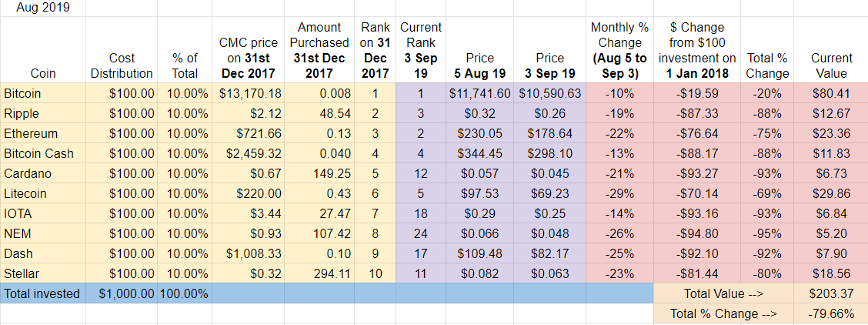Click the 'Total % Change' column header
Viewport: 868px width, 325px height.
tap(766, 50)
